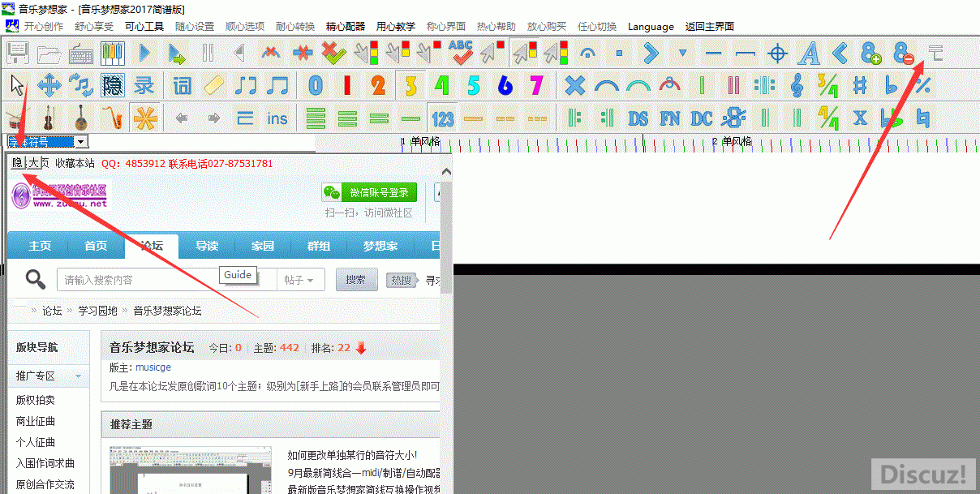Open file with the folder icon
Image resolution: width=980 pixels, height=494 pixels.
click(49, 54)
